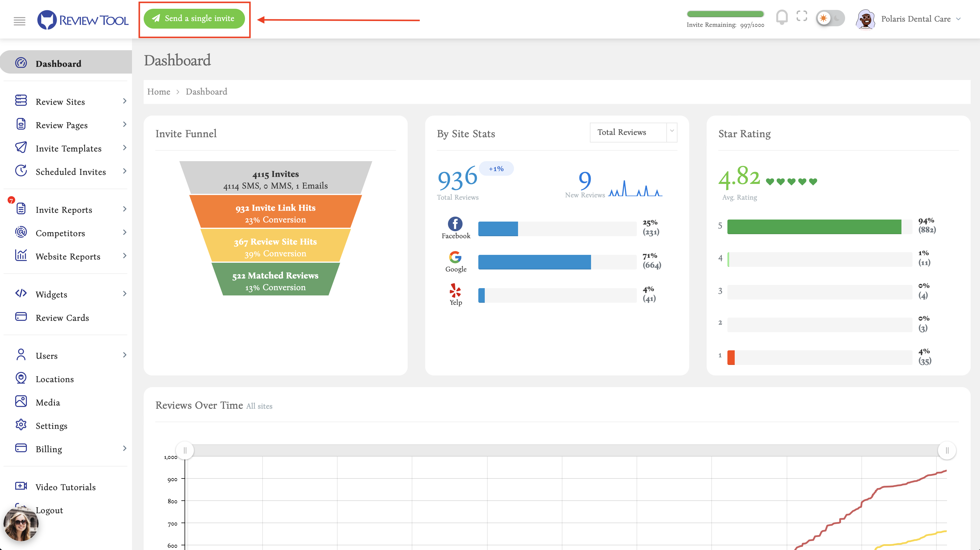980x550 pixels.
Task: Collapse sidebar with the hamburger menu icon
Action: (x=19, y=21)
